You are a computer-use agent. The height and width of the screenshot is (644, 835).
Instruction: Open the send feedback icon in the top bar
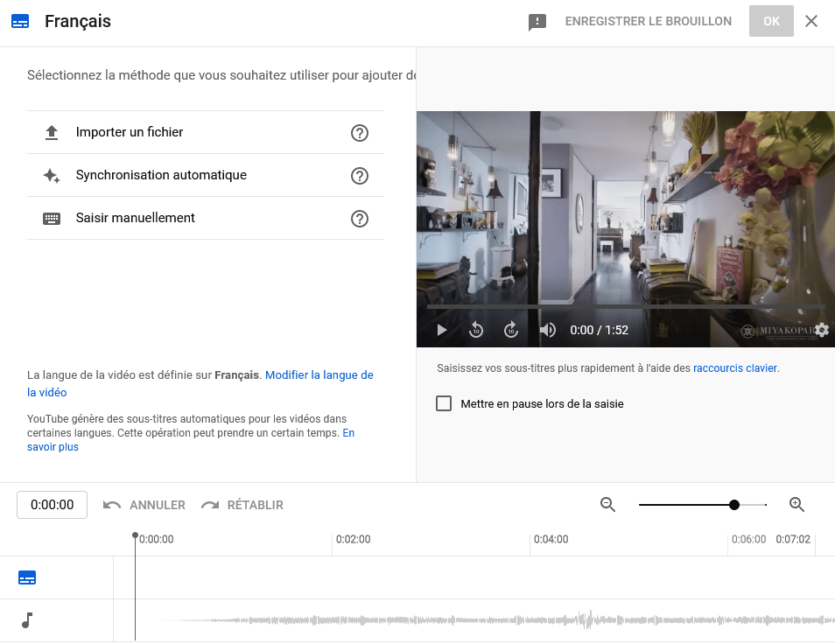coord(537,20)
